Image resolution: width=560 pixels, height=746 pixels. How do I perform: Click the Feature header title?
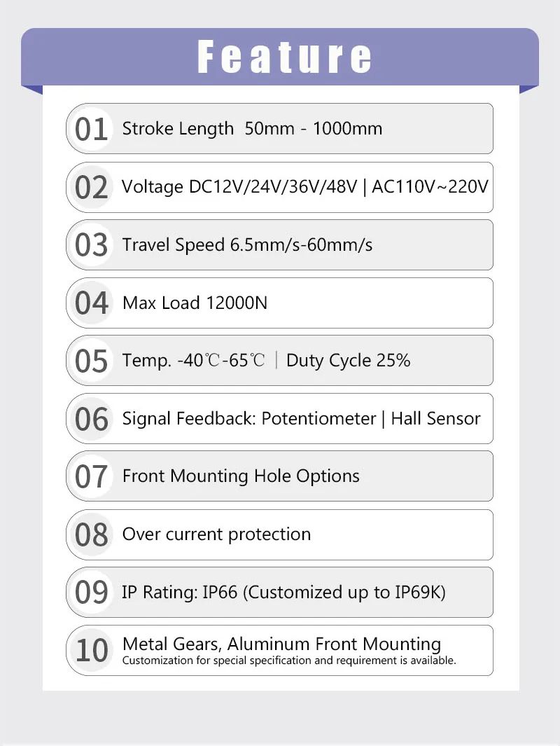(284, 57)
